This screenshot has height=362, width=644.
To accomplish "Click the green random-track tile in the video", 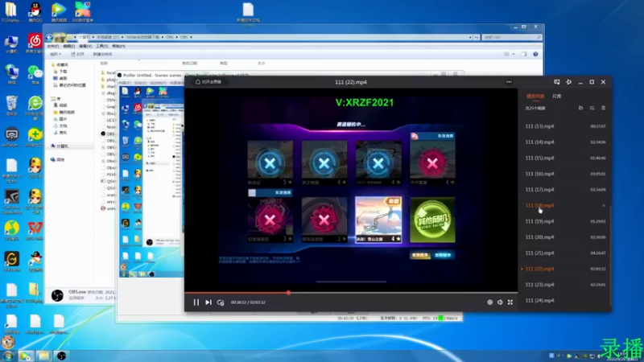I will [x=432, y=220].
